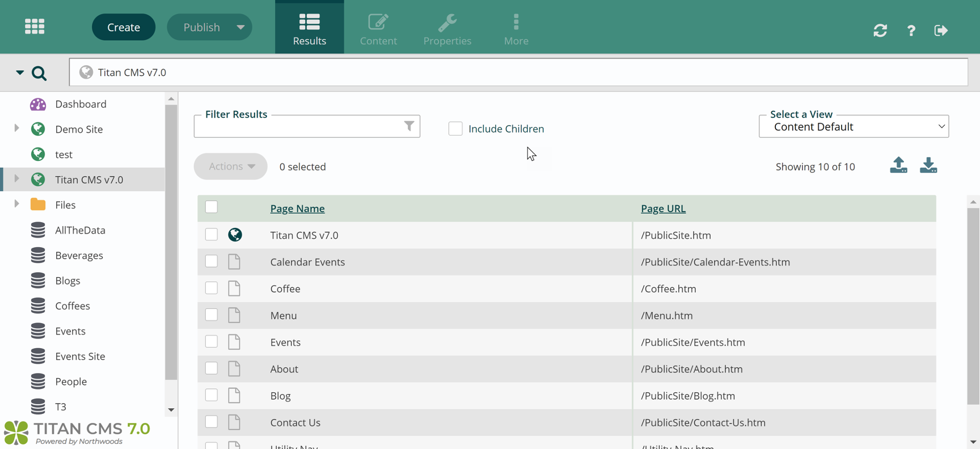The height and width of the screenshot is (449, 980).
Task: Toggle the select-all header checkbox
Action: [x=212, y=207]
